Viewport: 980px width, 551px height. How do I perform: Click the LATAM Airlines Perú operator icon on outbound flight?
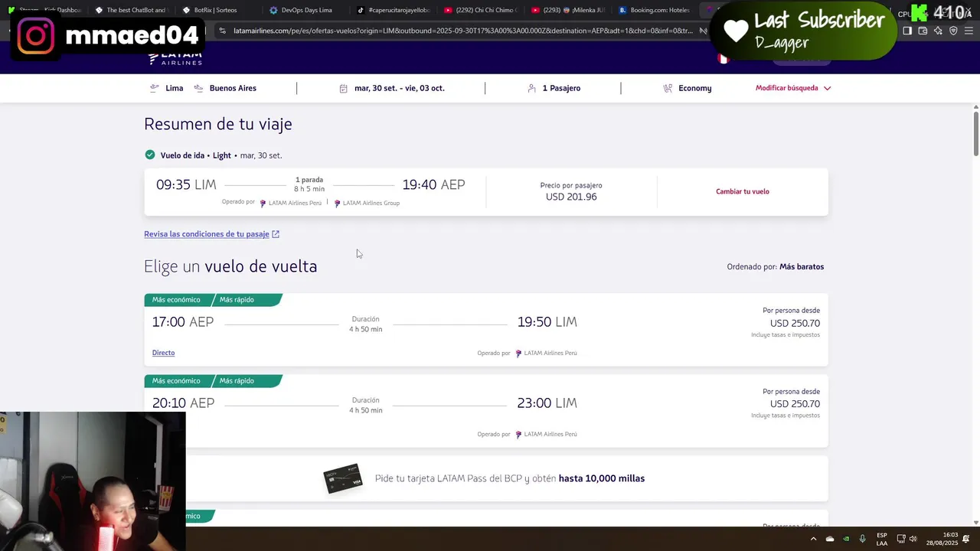pyautogui.click(x=263, y=204)
